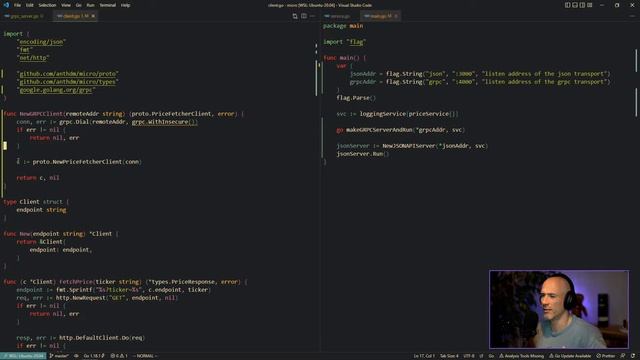
Task: Click the NORMAL vim mode indicator
Action: coord(145,356)
